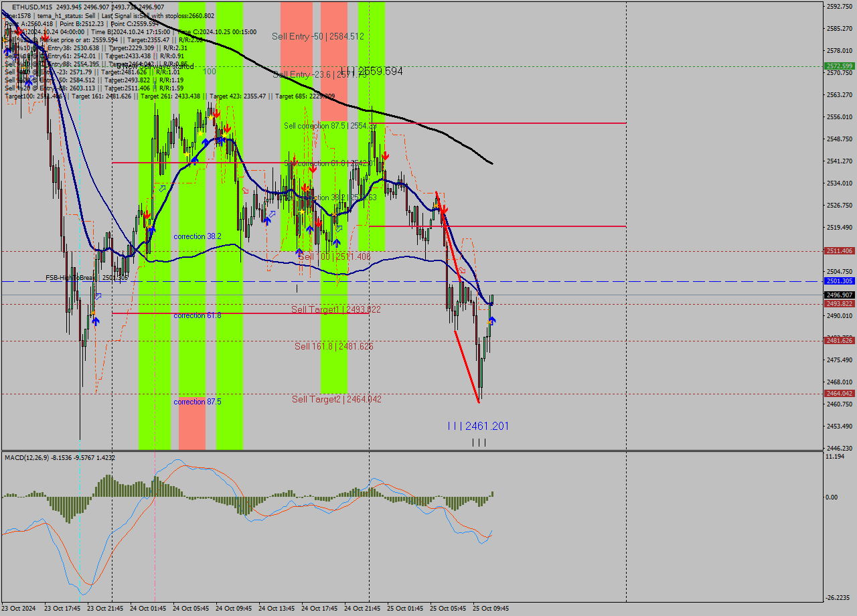This screenshot has width=857, height=616.
Task: Click the 'Sell 161.8 | 2481.626' label
Action: click(x=334, y=346)
